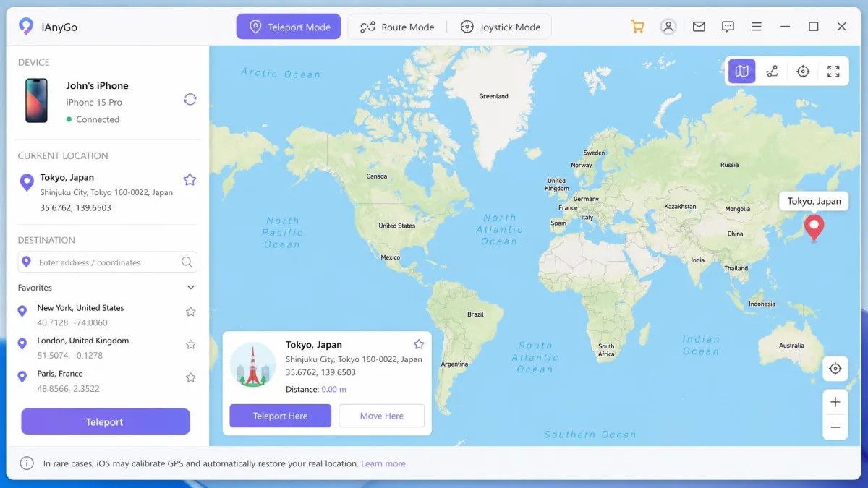
Task: Click the Brazil label on map
Action: click(475, 314)
